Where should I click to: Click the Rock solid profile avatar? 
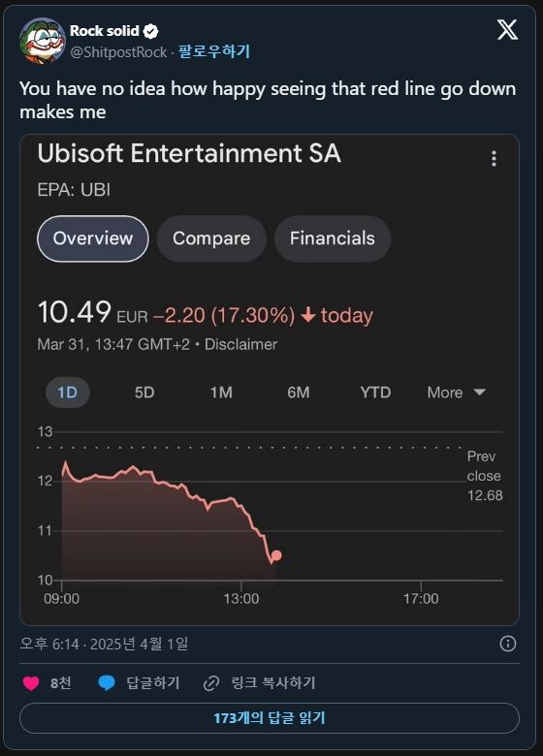(42, 41)
